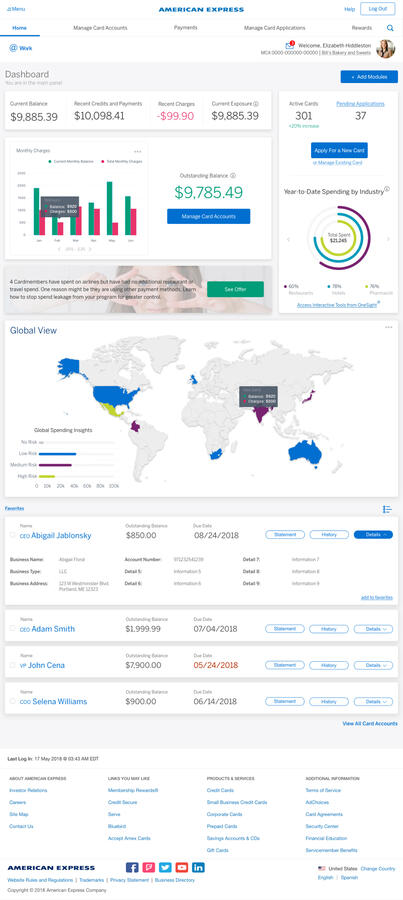This screenshot has width=403, height=900.
Task: Open the Pending Applications link
Action: pyautogui.click(x=361, y=104)
